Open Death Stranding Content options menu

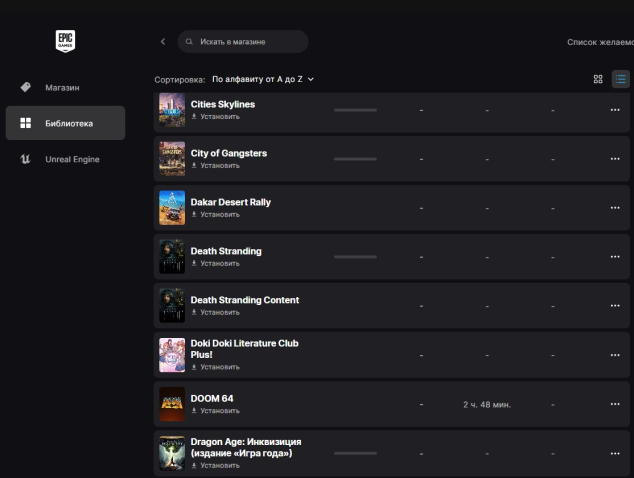615,306
